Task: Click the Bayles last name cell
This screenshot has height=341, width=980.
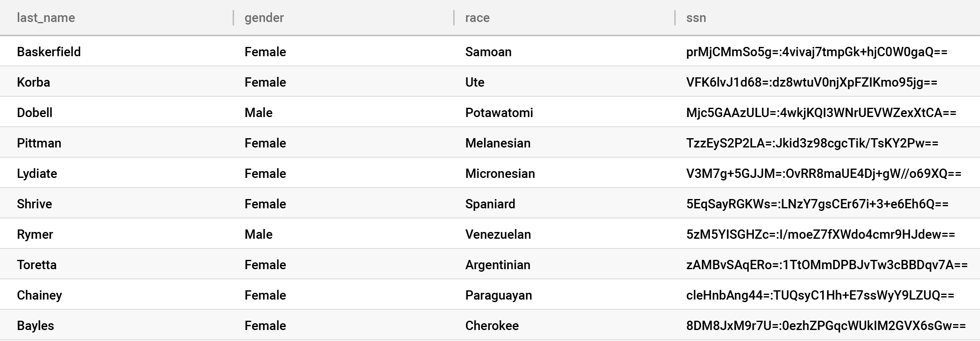Action: 35,325
